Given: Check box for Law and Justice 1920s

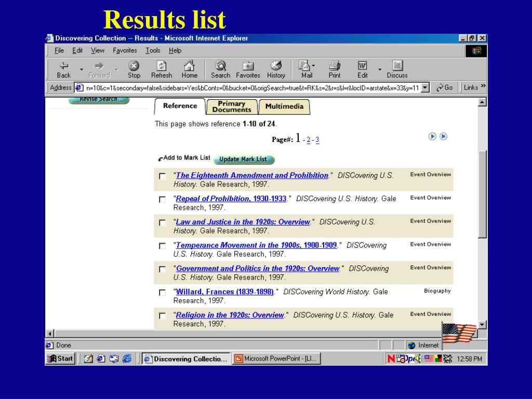Looking at the screenshot, I should click(163, 222).
